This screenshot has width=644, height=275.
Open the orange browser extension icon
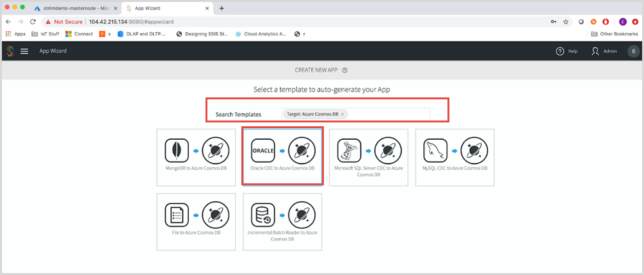click(593, 22)
